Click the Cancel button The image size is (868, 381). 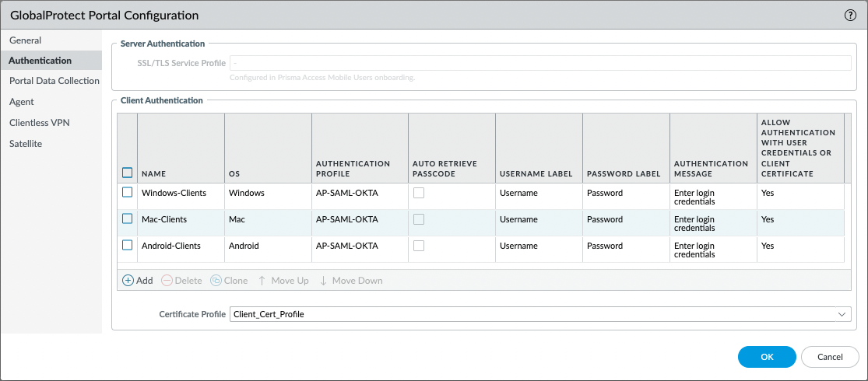pos(830,357)
